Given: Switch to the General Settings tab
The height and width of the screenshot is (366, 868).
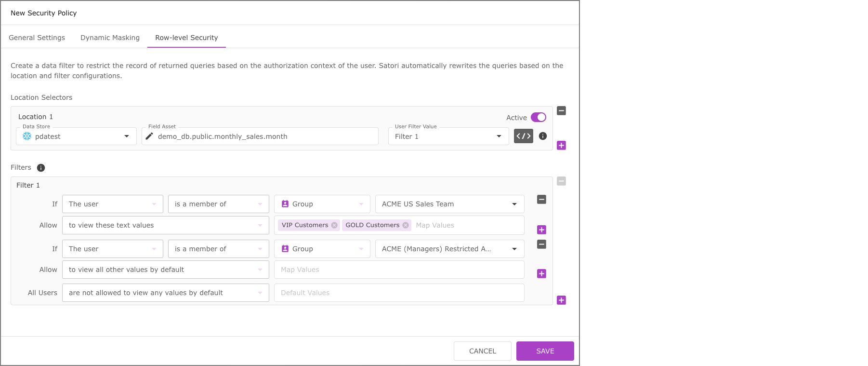Looking at the screenshot, I should pyautogui.click(x=37, y=38).
